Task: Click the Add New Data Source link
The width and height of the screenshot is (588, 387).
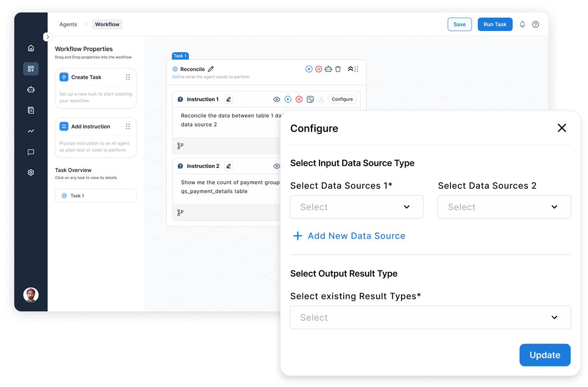Action: click(349, 236)
